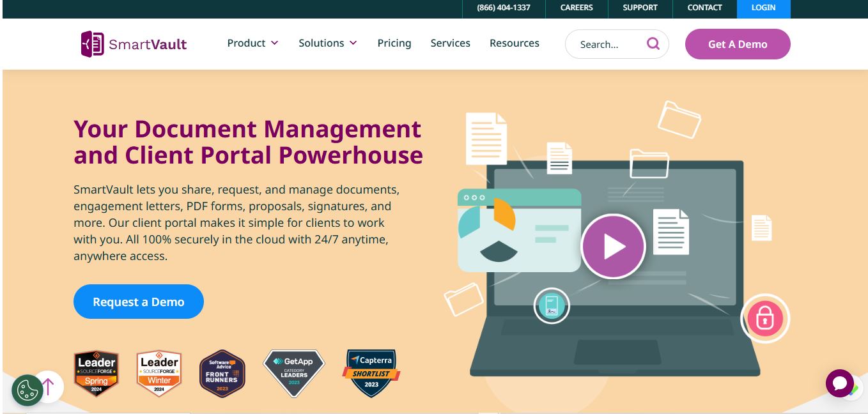
Task: Click the pie chart window illustration
Action: click(519, 230)
